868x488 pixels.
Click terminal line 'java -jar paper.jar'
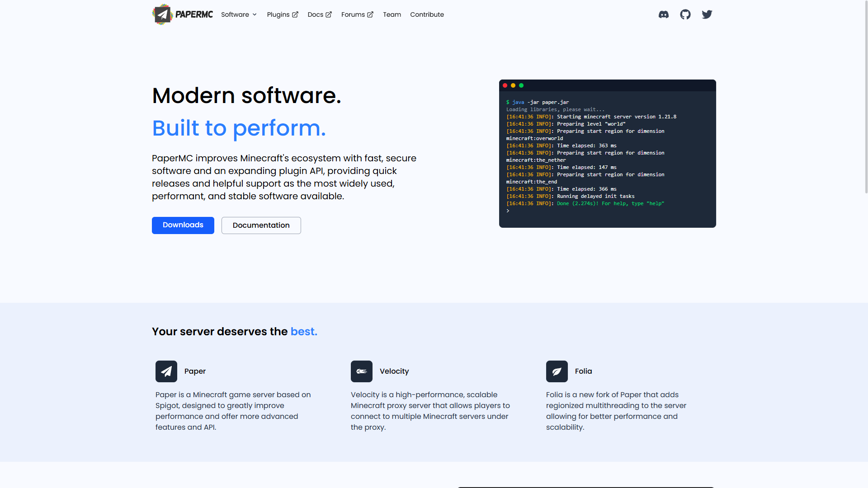[x=538, y=102]
